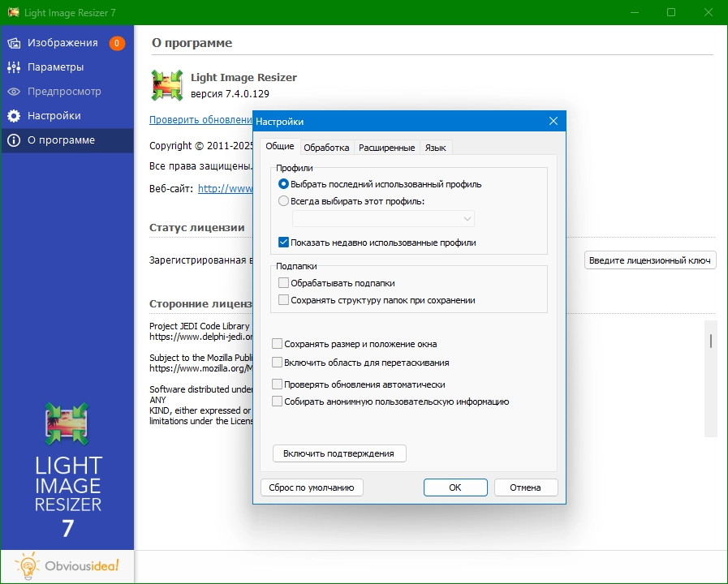Click the app icon in title bar
Image resolution: width=728 pixels, height=584 pixels.
pos(14,11)
